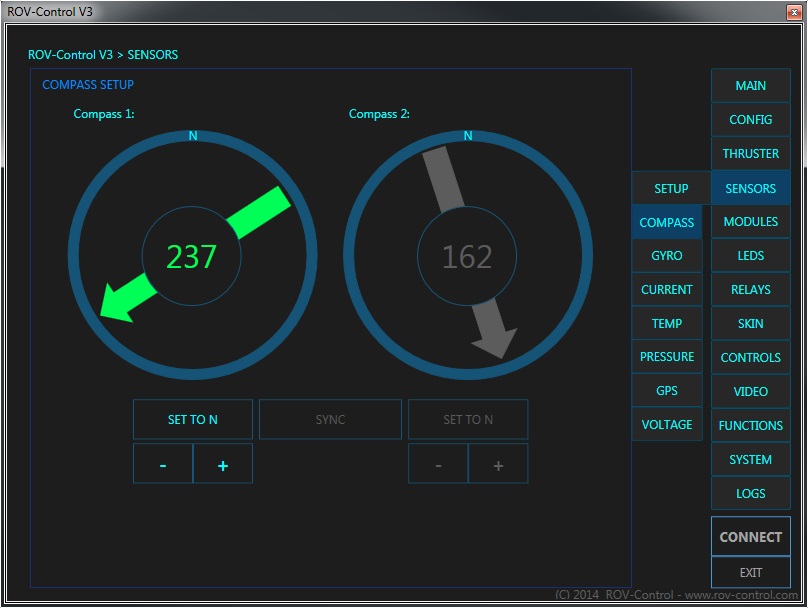Image resolution: width=808 pixels, height=608 pixels.
Task: Set Compass 1 to North
Action: (192, 419)
